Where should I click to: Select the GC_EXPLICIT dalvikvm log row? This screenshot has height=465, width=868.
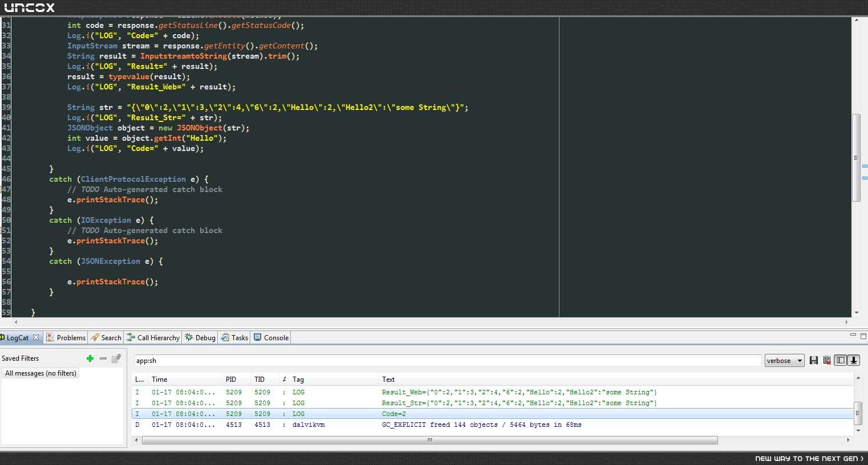coord(492,425)
